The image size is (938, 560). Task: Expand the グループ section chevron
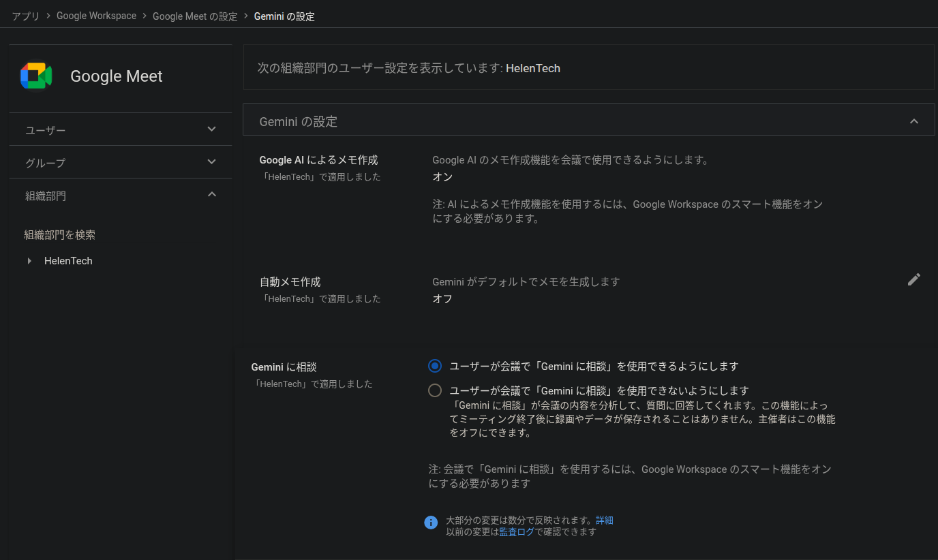(x=212, y=161)
